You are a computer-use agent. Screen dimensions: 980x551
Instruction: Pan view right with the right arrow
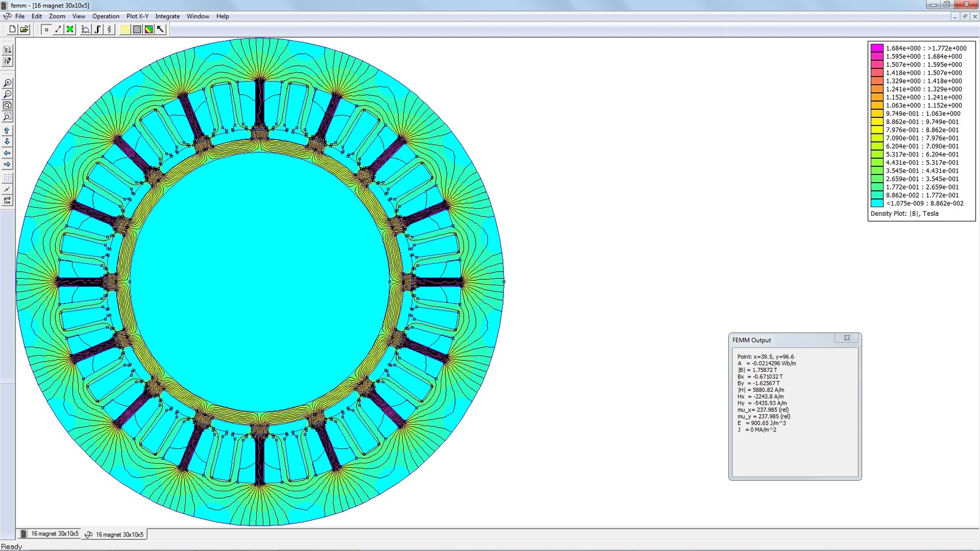(x=7, y=165)
